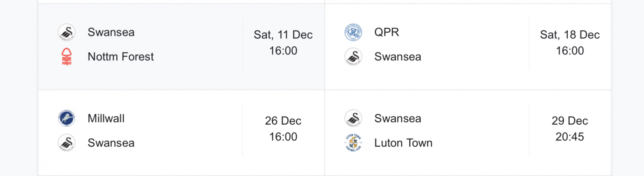Viewport: 644px width, 176px height.
Task: Open the Millwall team name
Action: point(106,118)
